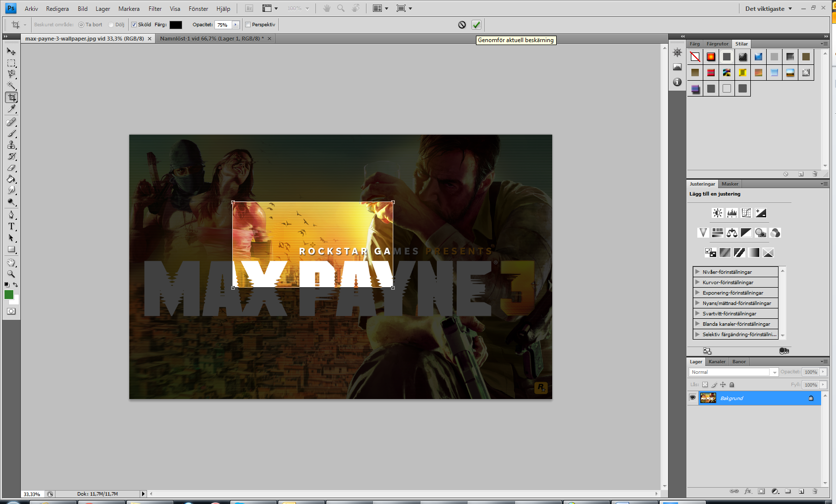Commit the current crop with checkmark
This screenshot has height=504, width=836.
tap(476, 25)
